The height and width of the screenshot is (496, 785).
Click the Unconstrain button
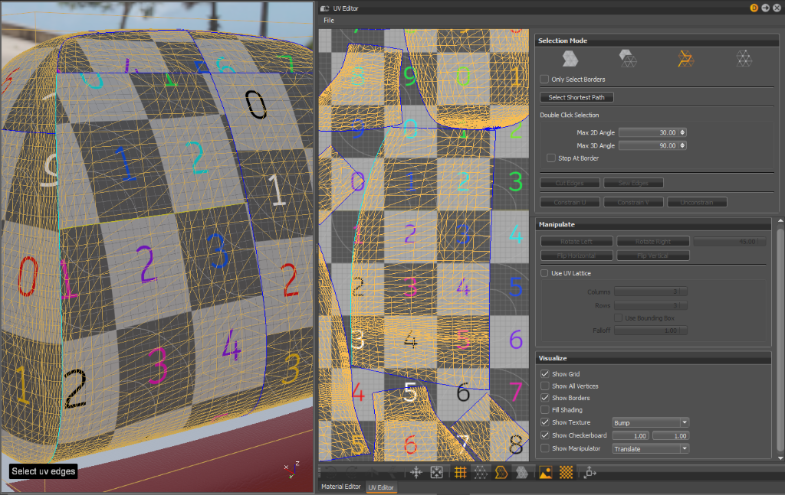coord(697,202)
